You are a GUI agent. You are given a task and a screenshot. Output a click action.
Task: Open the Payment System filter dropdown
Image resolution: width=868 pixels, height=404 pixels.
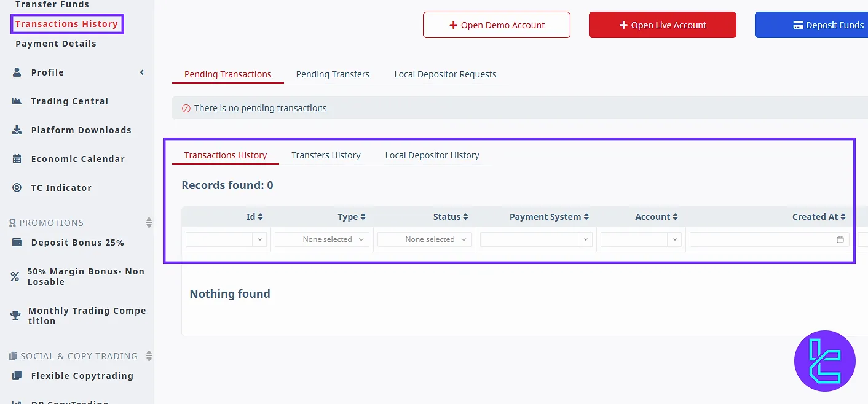click(x=536, y=239)
